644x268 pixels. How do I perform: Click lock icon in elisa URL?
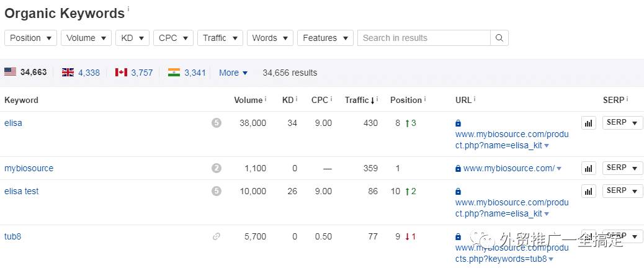(x=458, y=123)
